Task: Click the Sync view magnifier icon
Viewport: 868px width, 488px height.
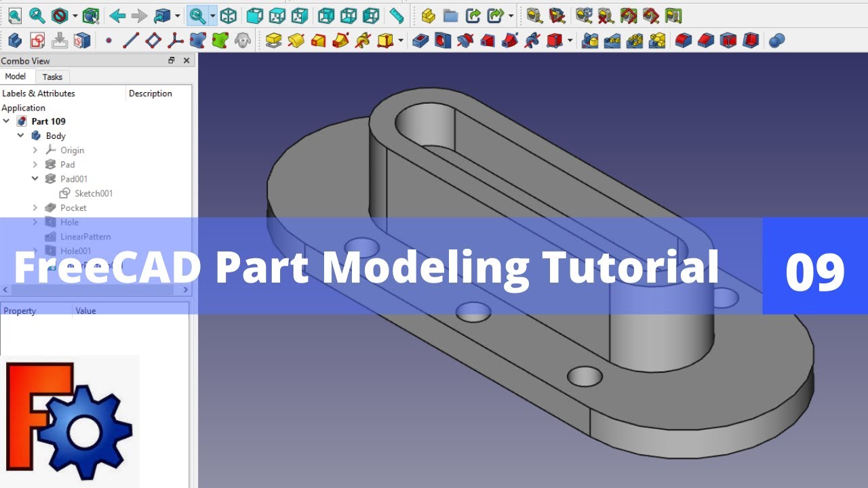Action: pos(197,15)
